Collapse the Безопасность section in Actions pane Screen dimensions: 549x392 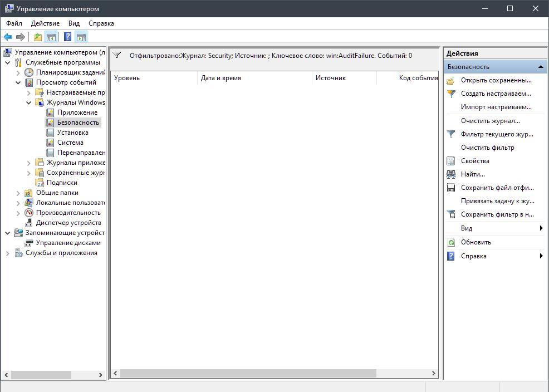point(541,66)
